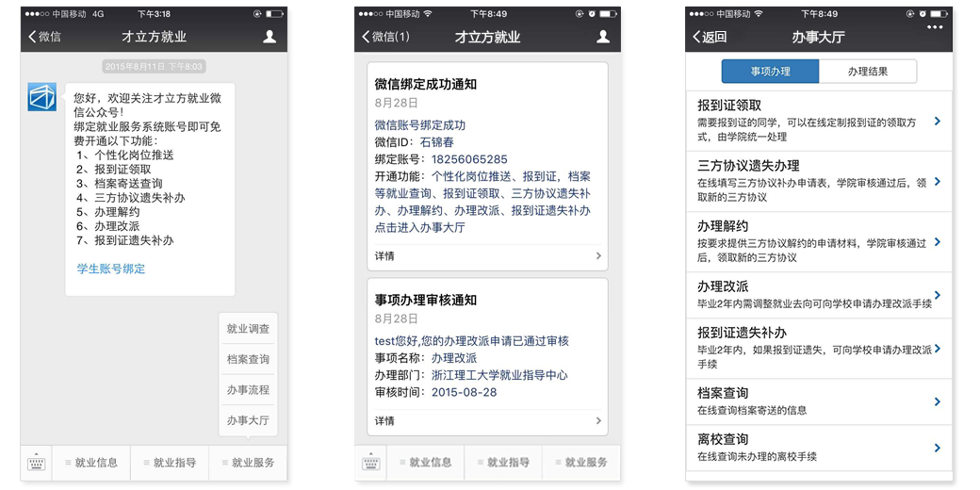
Task: Open 详情 of 微信绑定成功通知 card
Action: click(x=487, y=256)
